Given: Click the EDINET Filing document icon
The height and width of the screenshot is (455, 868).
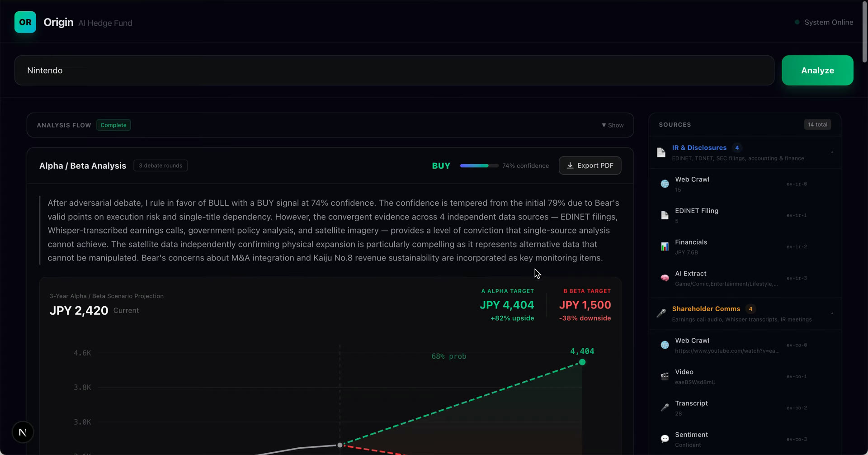Looking at the screenshot, I should [665, 215].
